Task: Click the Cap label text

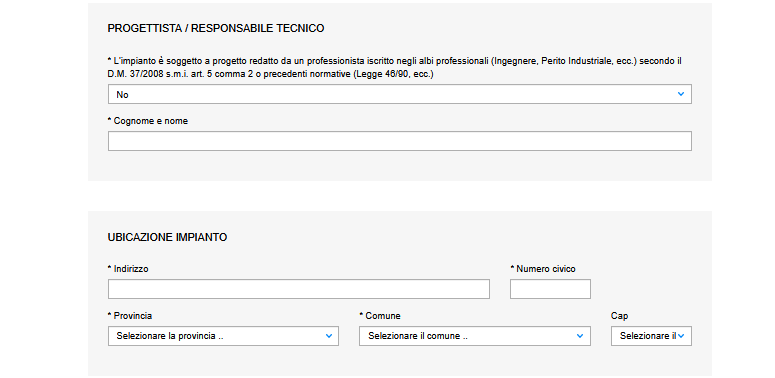Action: [619, 316]
